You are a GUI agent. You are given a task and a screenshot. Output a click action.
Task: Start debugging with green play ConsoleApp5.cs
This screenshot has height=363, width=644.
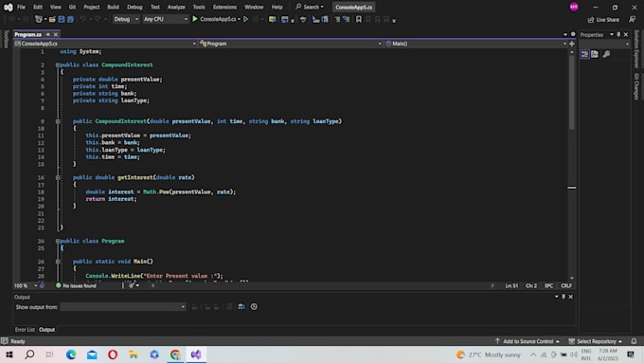click(x=216, y=19)
